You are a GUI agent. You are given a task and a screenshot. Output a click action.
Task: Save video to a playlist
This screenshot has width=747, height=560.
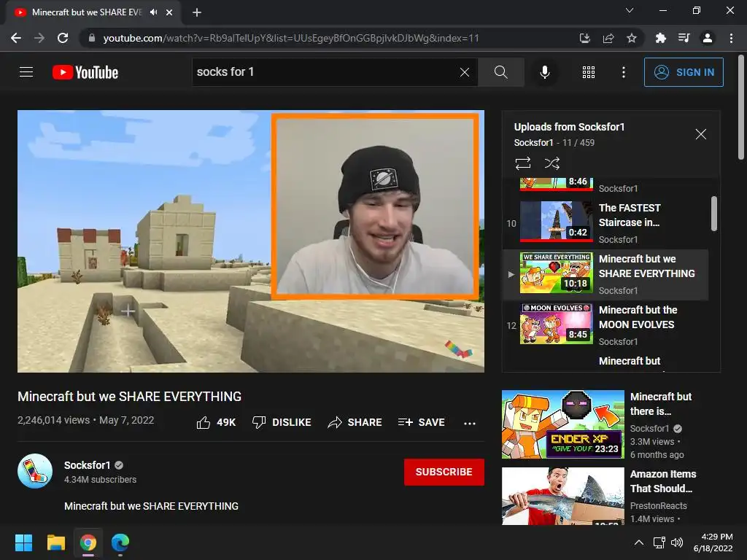[x=421, y=422]
